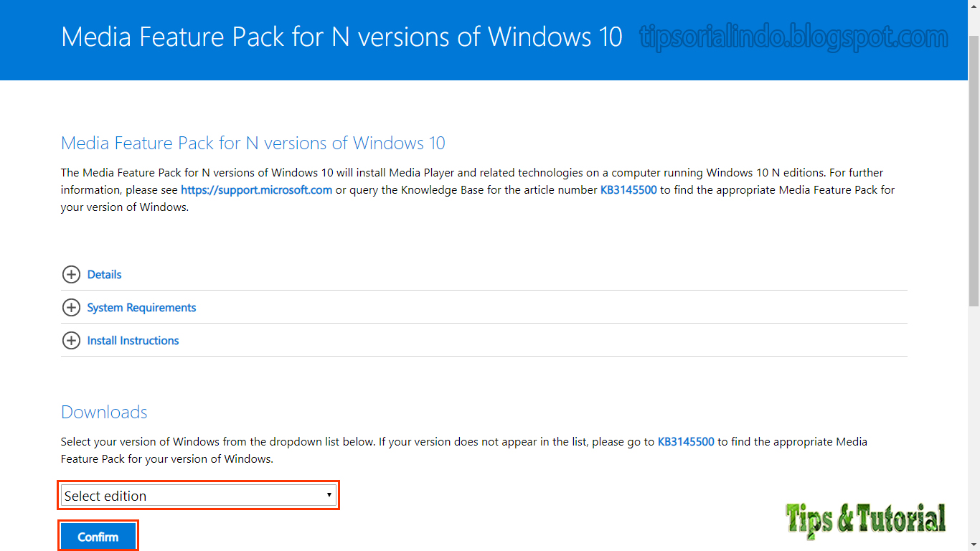
Task: Follow the KB3145500 link in the intro paragraph
Action: click(628, 190)
